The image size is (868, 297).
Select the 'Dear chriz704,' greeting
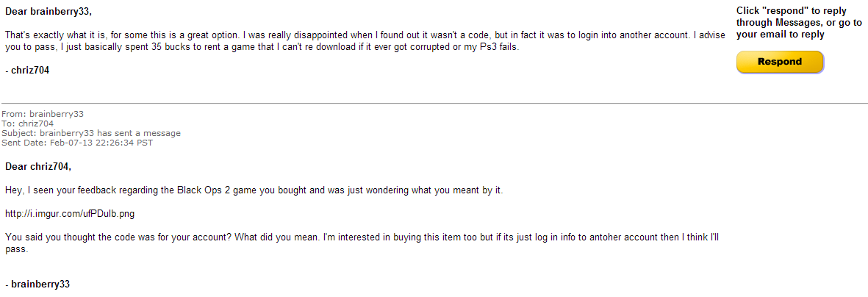(x=38, y=167)
